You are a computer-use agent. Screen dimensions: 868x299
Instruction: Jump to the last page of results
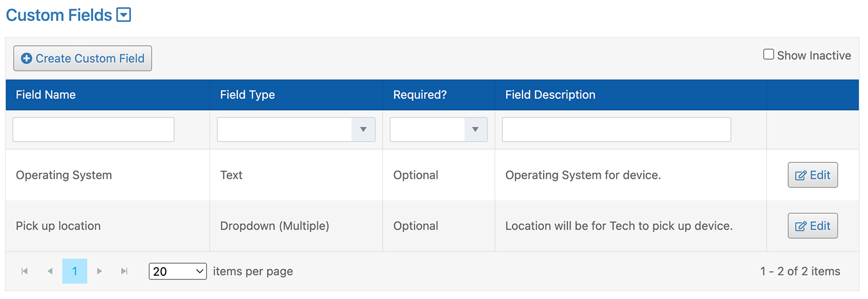[x=124, y=271]
